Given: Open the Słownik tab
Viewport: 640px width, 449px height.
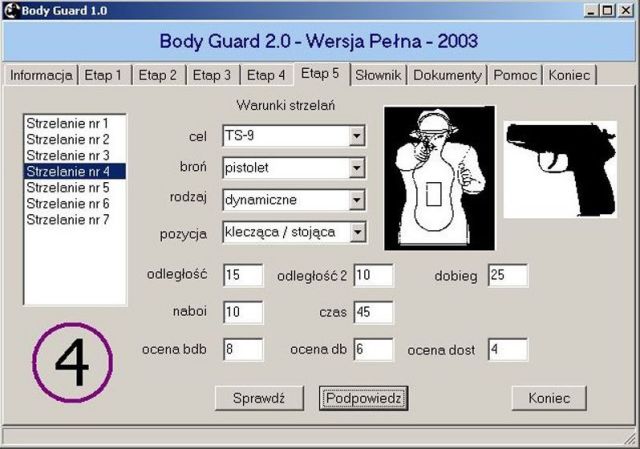Looking at the screenshot, I should (378, 75).
